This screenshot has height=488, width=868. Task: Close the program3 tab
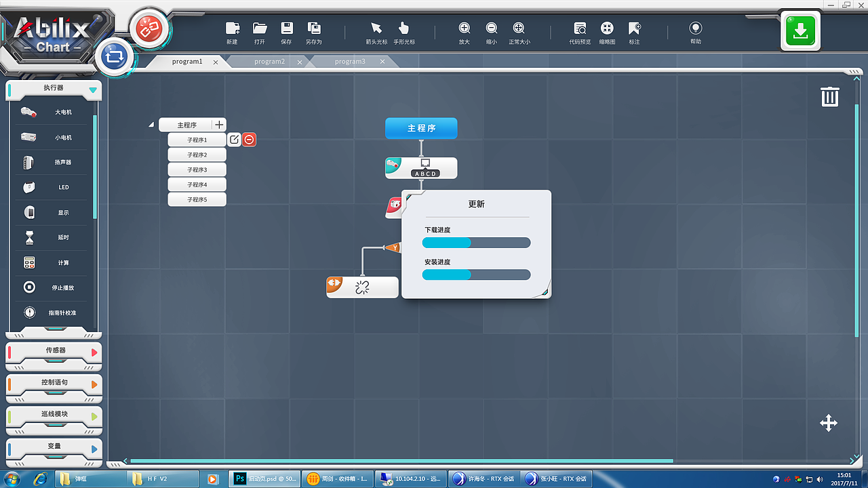(x=382, y=62)
